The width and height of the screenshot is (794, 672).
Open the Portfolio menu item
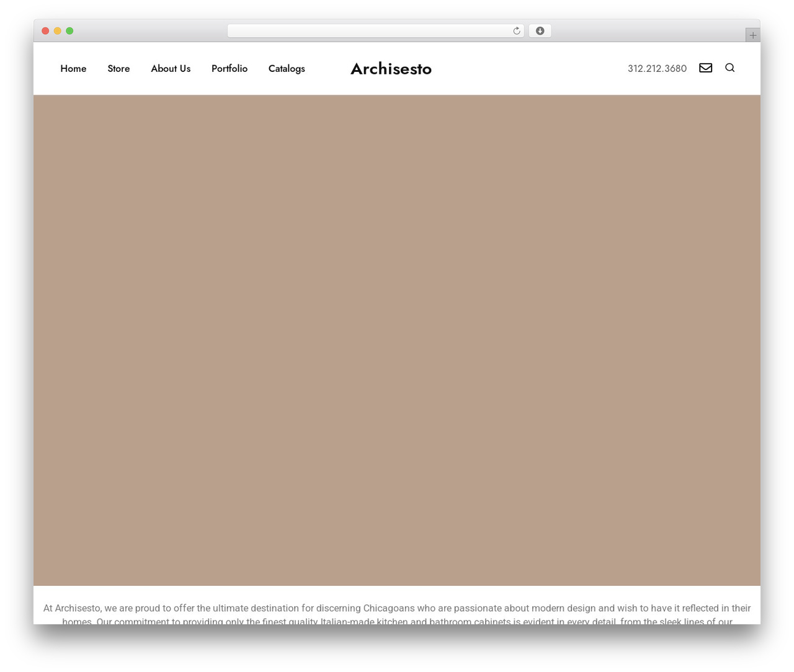[x=230, y=68]
